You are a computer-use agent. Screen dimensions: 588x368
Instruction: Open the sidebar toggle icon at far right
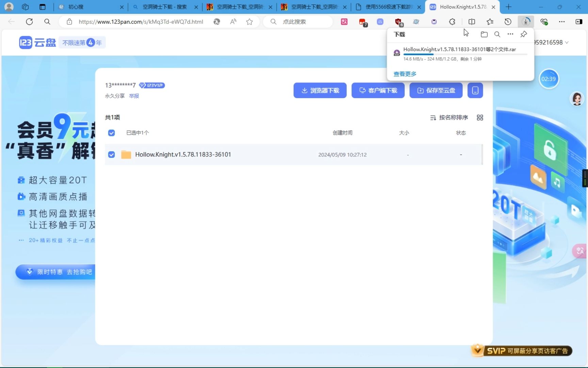[579, 21]
